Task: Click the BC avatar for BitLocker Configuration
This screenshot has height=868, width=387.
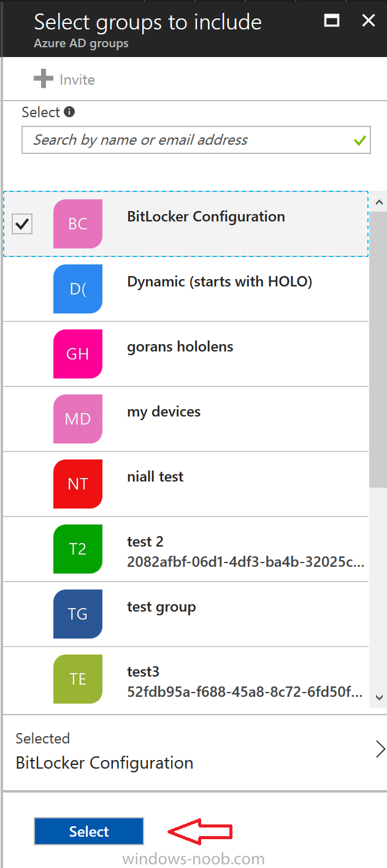Action: tap(78, 224)
